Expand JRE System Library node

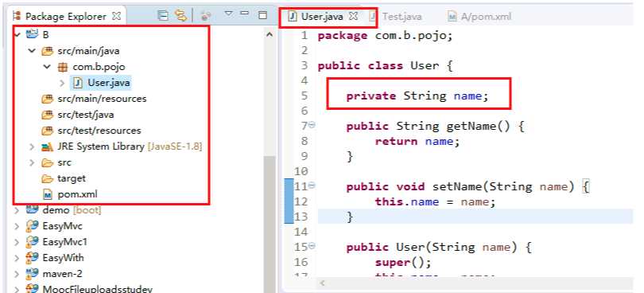32,146
